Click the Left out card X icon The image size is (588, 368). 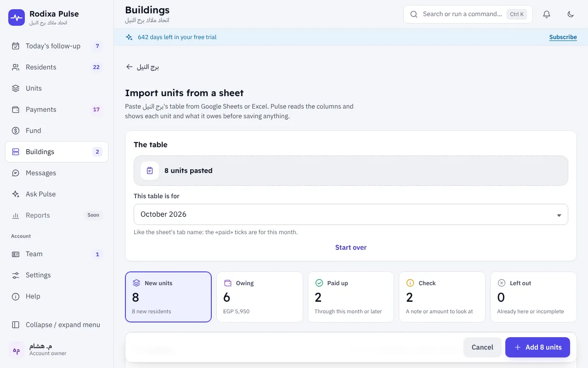(502, 283)
